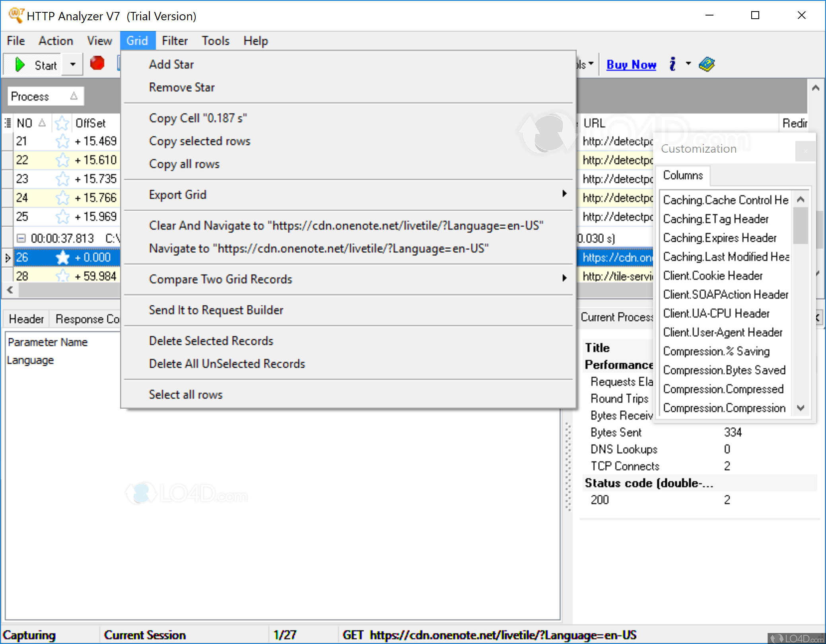Open the Filter menu
Viewport: 826px width, 644px height.
175,40
